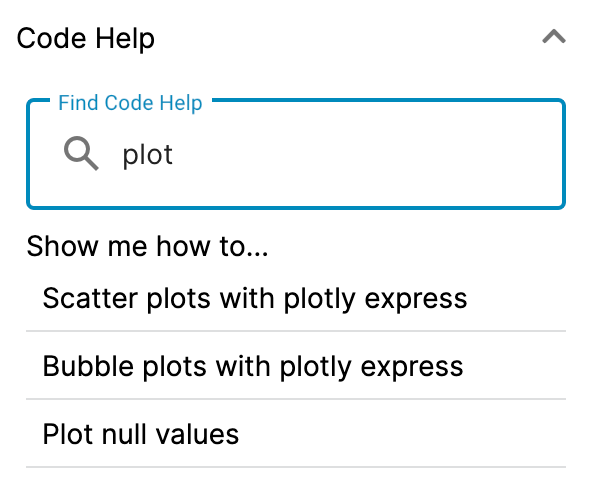The height and width of the screenshot is (482, 596).
Task: Select the word 'Bubble' in second result
Action: (88, 366)
